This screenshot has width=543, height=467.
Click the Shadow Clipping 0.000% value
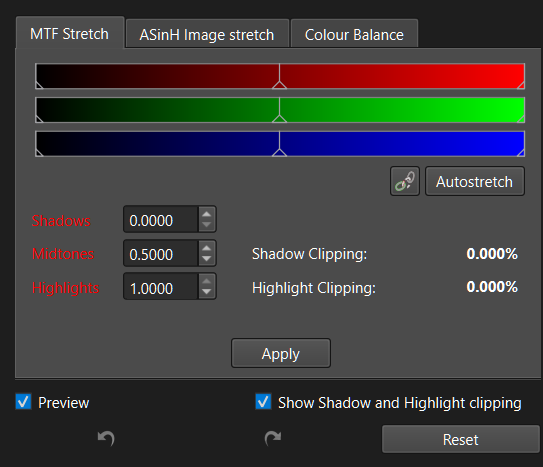point(492,254)
